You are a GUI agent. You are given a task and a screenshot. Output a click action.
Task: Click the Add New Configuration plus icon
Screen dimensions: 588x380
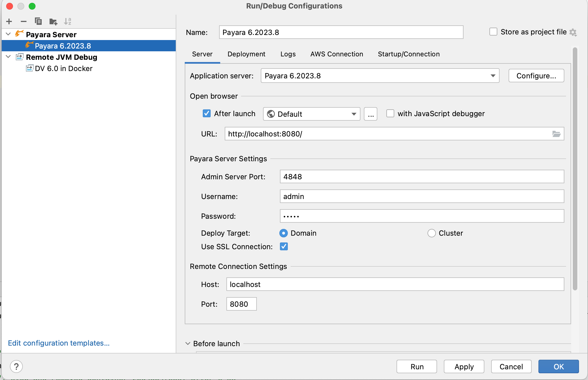pyautogui.click(x=9, y=21)
